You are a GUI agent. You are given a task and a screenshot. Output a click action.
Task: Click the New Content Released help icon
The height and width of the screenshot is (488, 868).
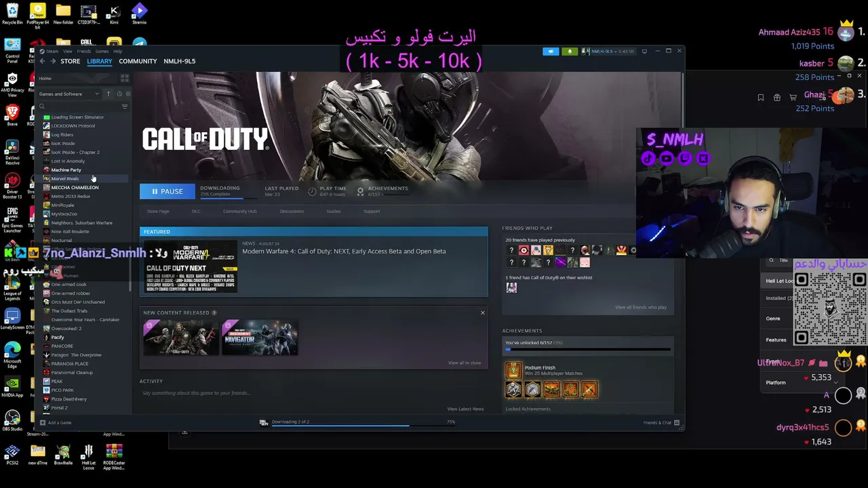214,312
